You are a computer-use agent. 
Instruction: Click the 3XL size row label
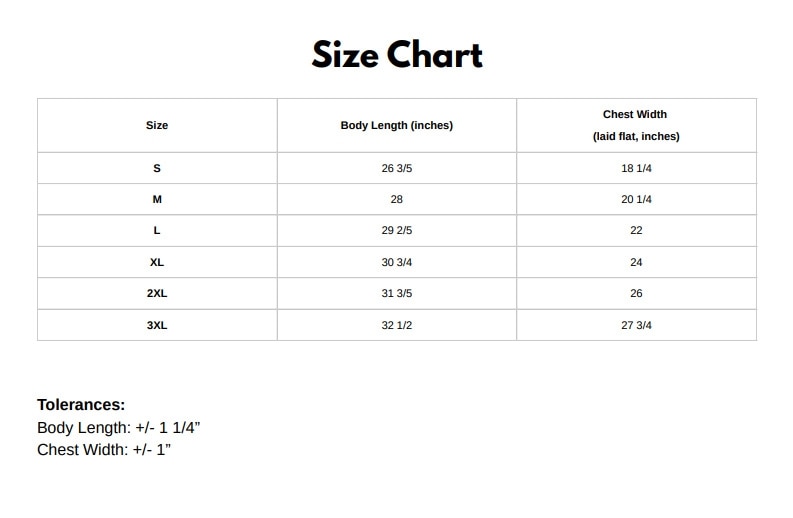tap(157, 325)
